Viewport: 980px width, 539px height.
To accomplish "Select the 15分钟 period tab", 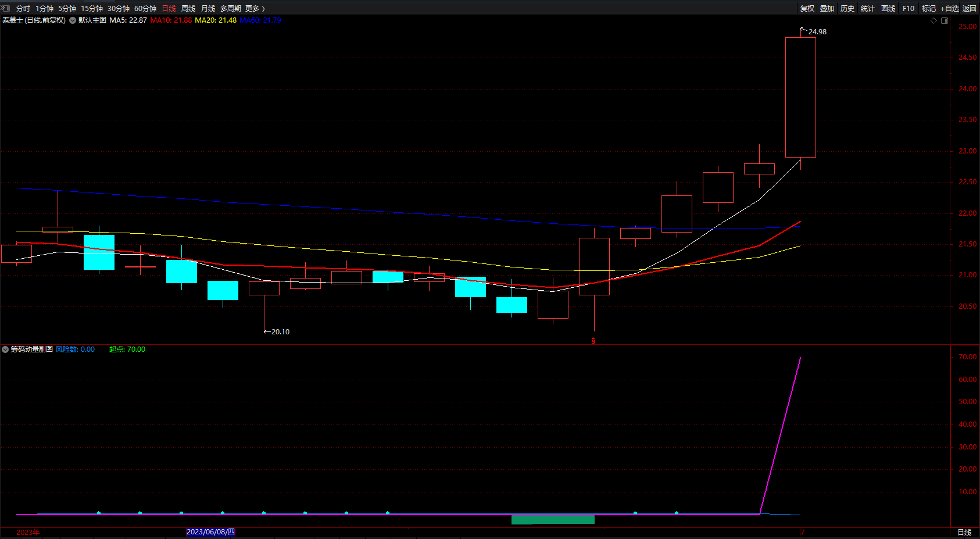I will pos(92,9).
